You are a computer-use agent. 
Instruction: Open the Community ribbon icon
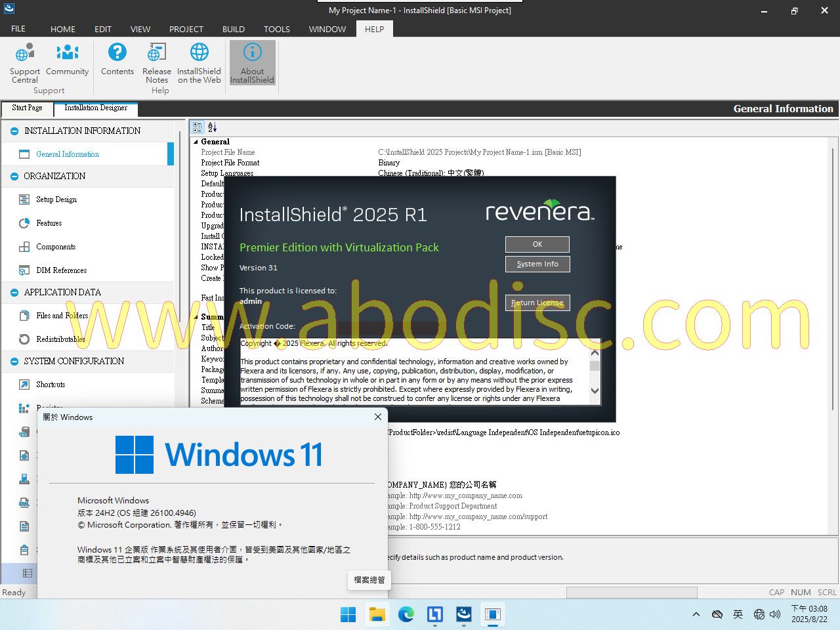[x=67, y=59]
